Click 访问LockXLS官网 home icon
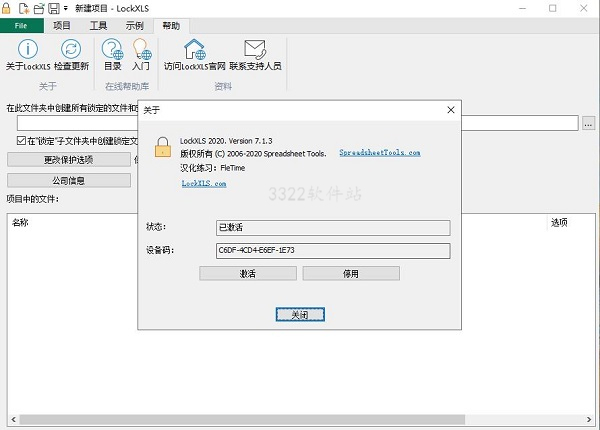 195,49
